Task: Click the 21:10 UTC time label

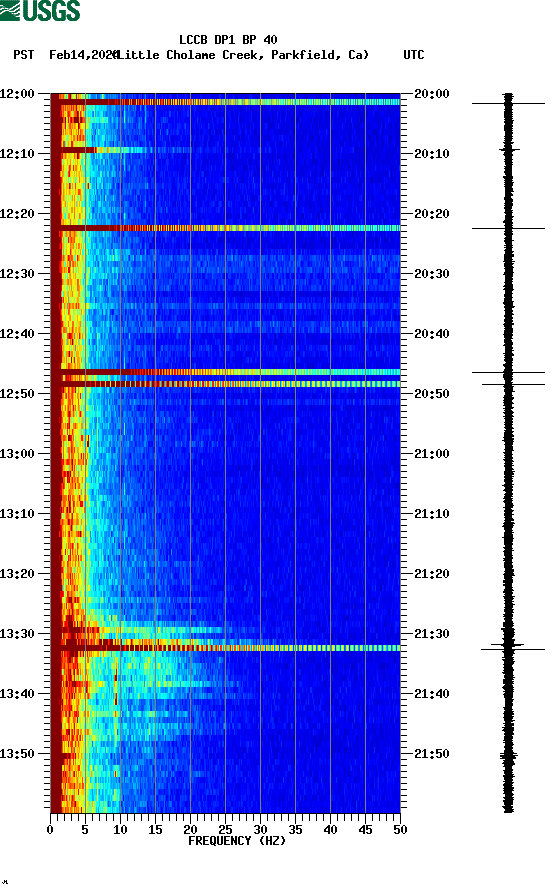Action: point(432,514)
